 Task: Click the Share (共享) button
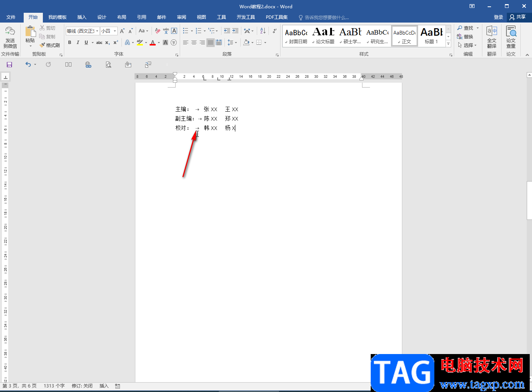[x=518, y=17]
